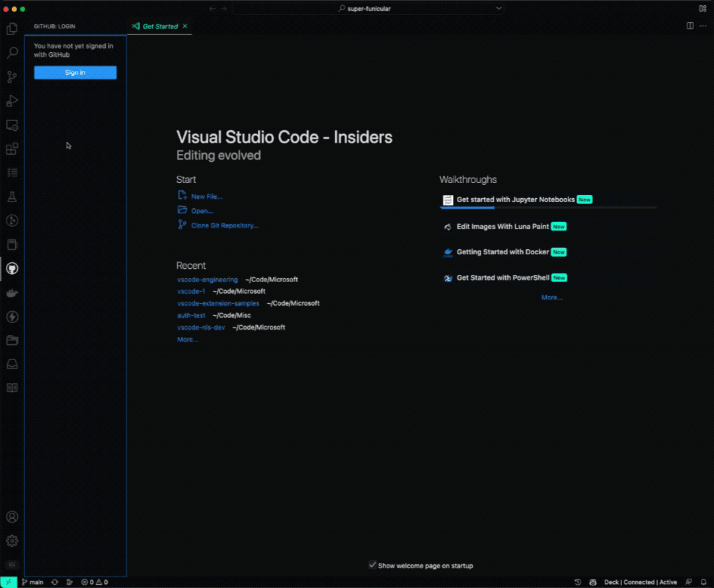This screenshot has width=714, height=588.
Task: Open editor More Actions ellipsis
Action: point(703,26)
